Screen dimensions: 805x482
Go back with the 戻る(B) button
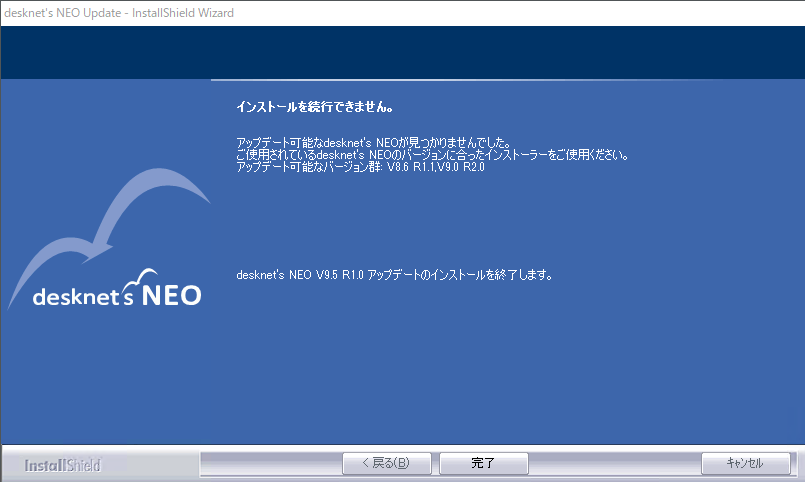(x=387, y=463)
